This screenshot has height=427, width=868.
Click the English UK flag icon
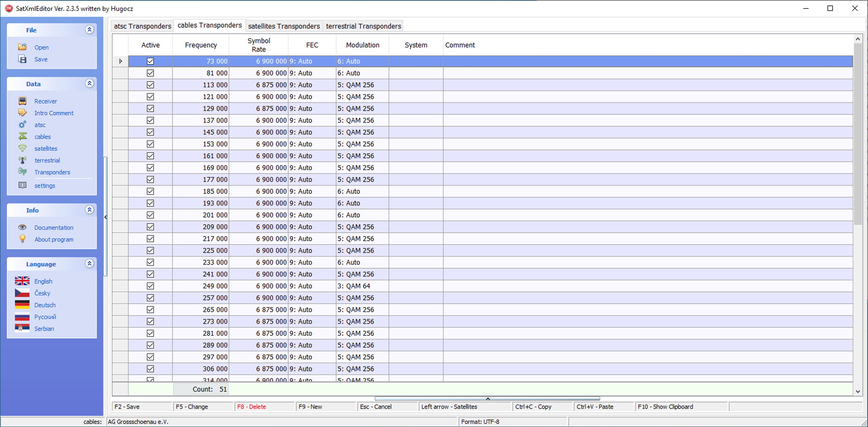click(x=22, y=281)
